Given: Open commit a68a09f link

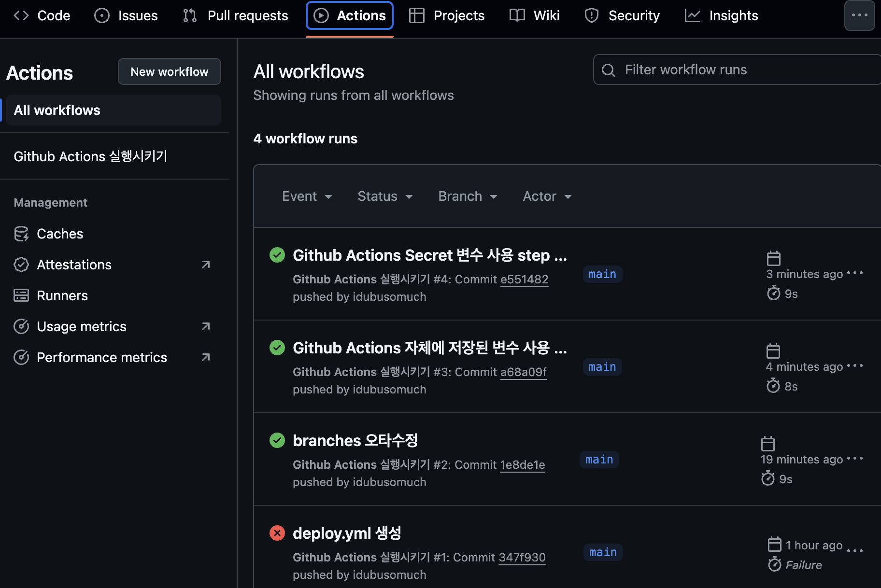Looking at the screenshot, I should click(524, 372).
